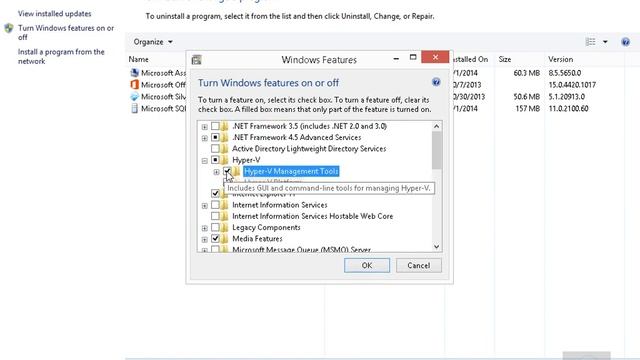The image size is (640, 360).
Task: Click version 11.0.2100.60 cell
Action: coord(568,109)
